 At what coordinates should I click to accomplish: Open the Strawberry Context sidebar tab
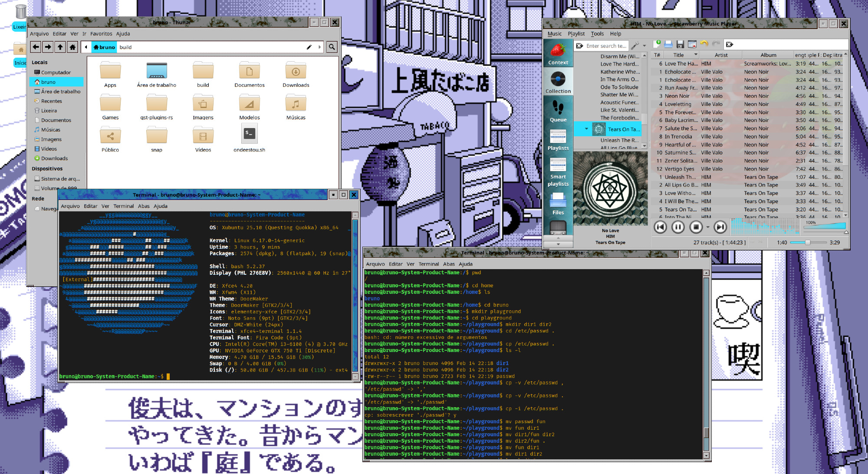click(558, 53)
